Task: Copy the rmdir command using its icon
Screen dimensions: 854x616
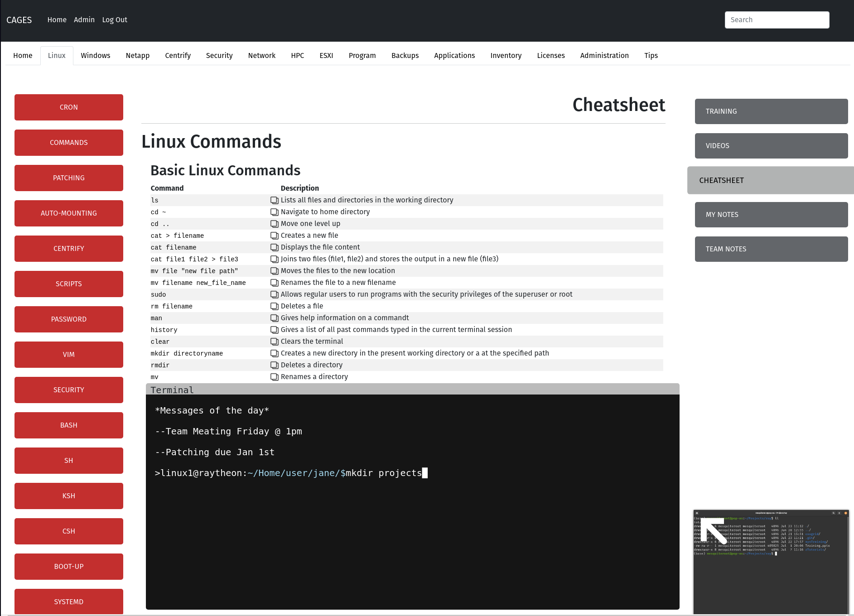Action: [274, 365]
